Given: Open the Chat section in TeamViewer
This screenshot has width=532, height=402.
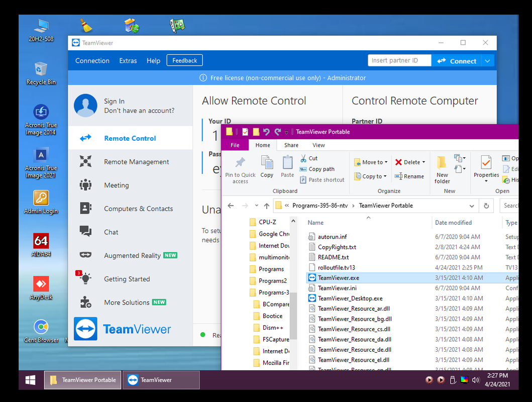Looking at the screenshot, I should click(130, 232).
